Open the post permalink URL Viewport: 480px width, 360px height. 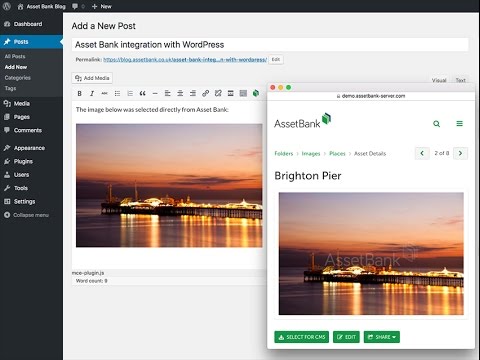pyautogui.click(x=185, y=60)
